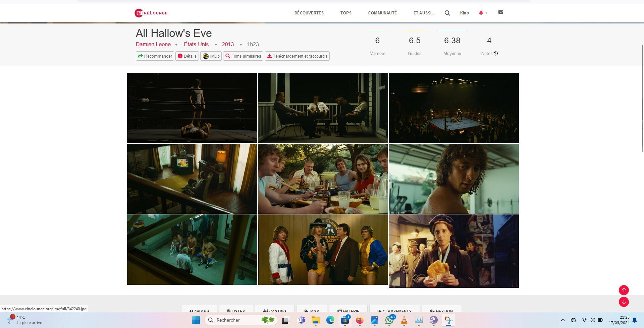Open the site search magnifier icon
This screenshot has width=644, height=328.
tap(447, 13)
